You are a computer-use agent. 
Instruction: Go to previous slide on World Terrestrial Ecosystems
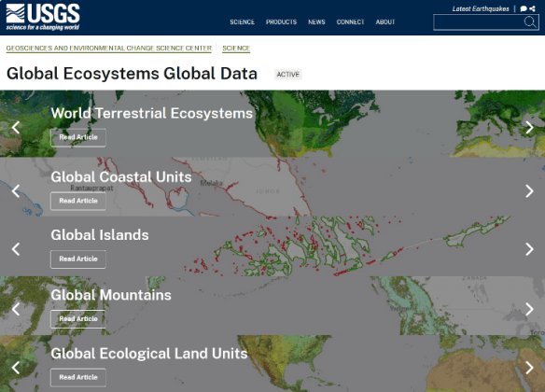pyautogui.click(x=16, y=127)
